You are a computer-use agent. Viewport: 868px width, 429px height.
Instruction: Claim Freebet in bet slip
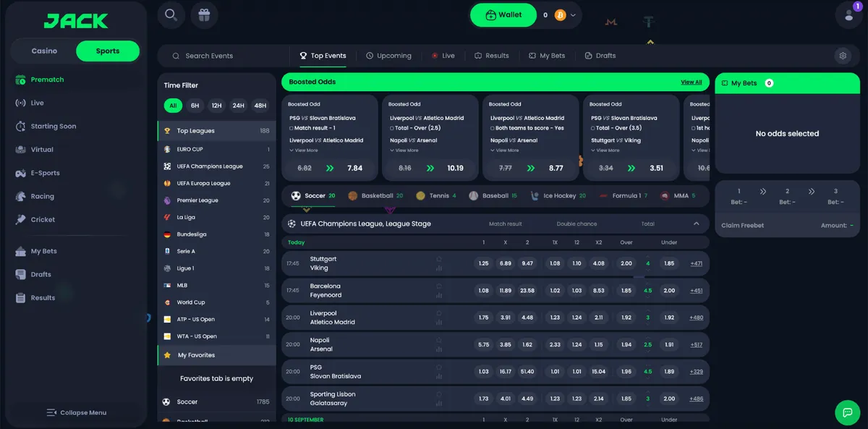[x=743, y=226]
